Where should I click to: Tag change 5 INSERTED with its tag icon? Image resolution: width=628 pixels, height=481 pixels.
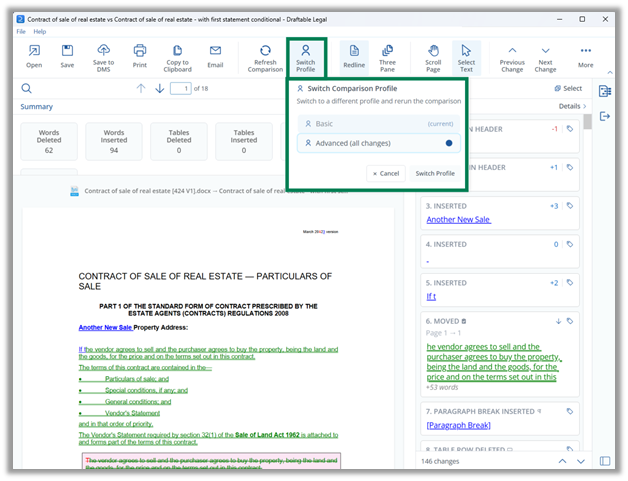[570, 283]
